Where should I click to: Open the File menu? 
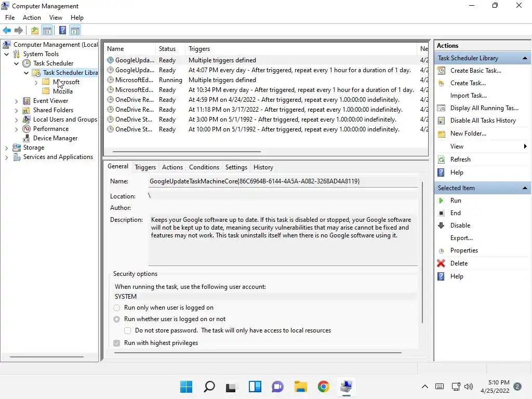(x=10, y=18)
